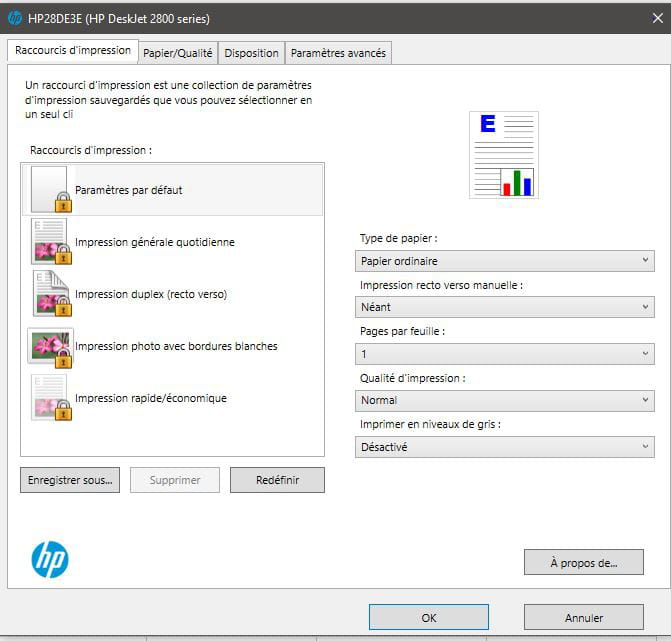
Task: Select the text Impression rapide/économique
Action: click(151, 398)
